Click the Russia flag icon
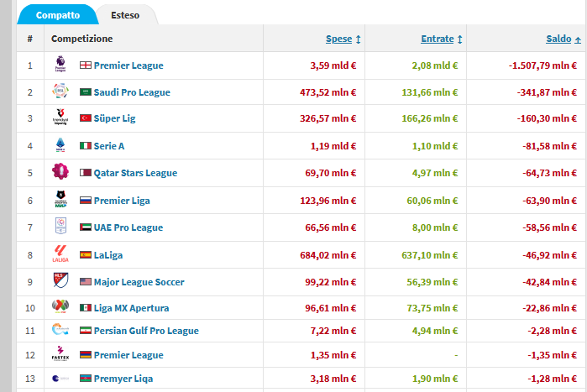 click(86, 201)
